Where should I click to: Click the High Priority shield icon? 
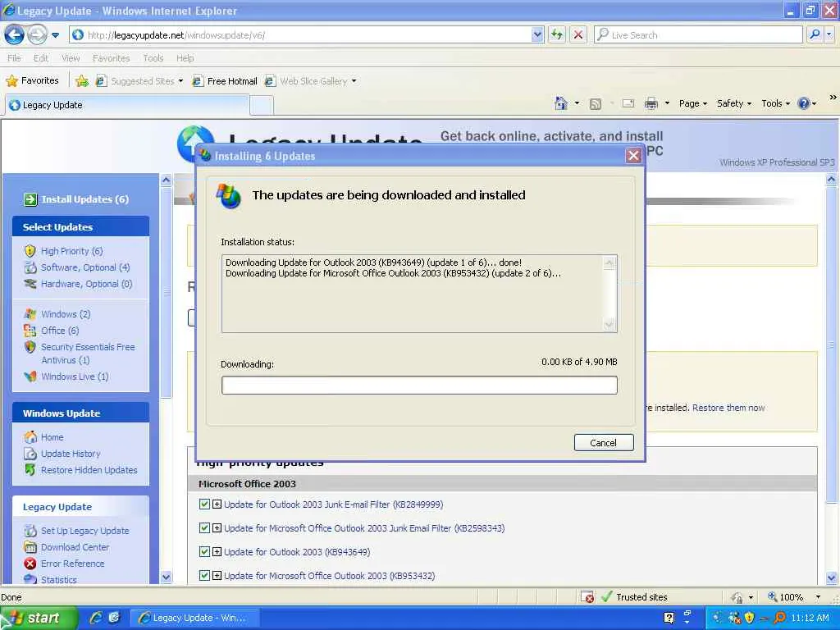30,251
